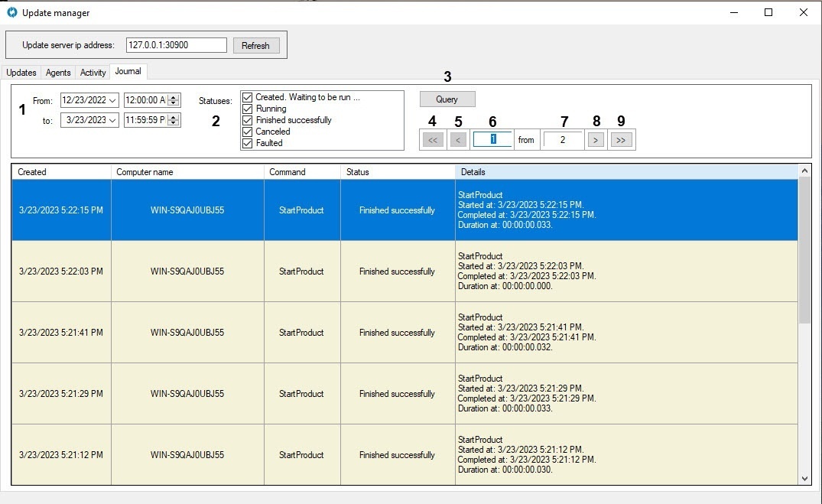Increase the From time with spinner arrow
The width and height of the screenshot is (822, 504).
click(x=174, y=97)
